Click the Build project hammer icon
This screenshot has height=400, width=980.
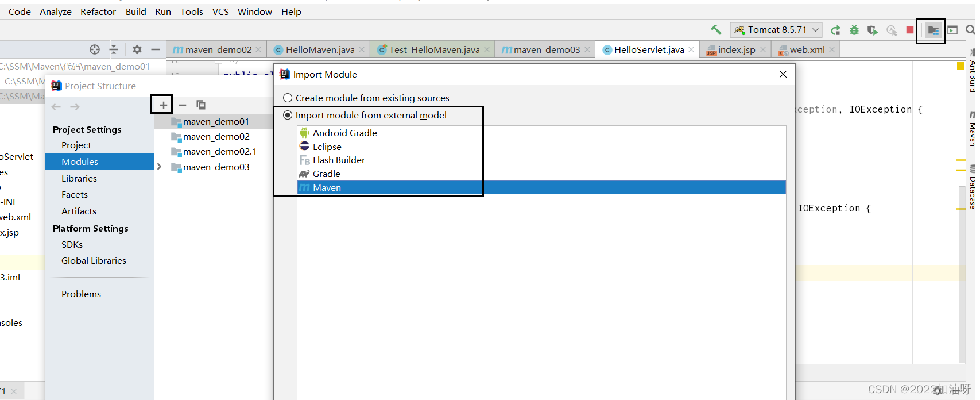click(716, 29)
